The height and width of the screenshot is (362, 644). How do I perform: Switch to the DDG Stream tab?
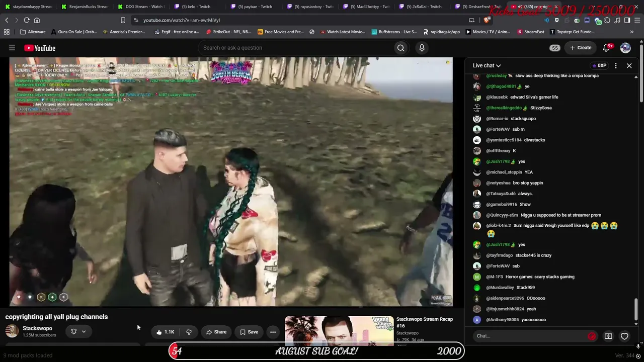point(141,7)
